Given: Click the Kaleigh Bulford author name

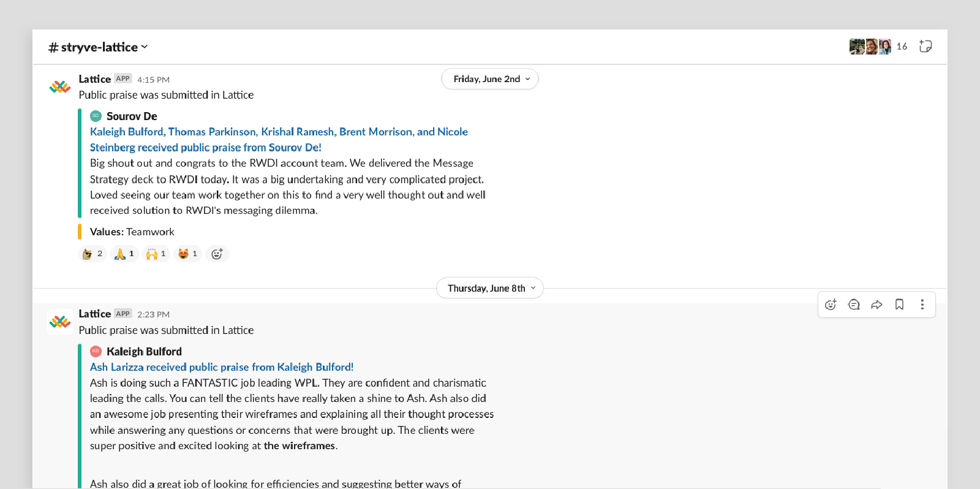Looking at the screenshot, I should coord(144,352).
